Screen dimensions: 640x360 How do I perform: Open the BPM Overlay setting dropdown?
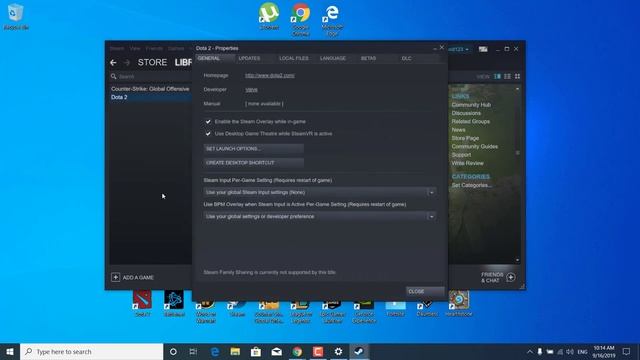tap(320, 216)
